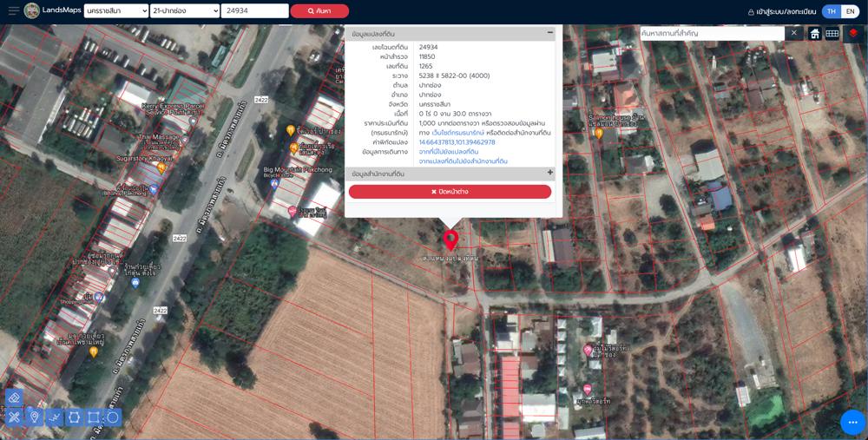Select the rectangle drawing tool

(94, 417)
